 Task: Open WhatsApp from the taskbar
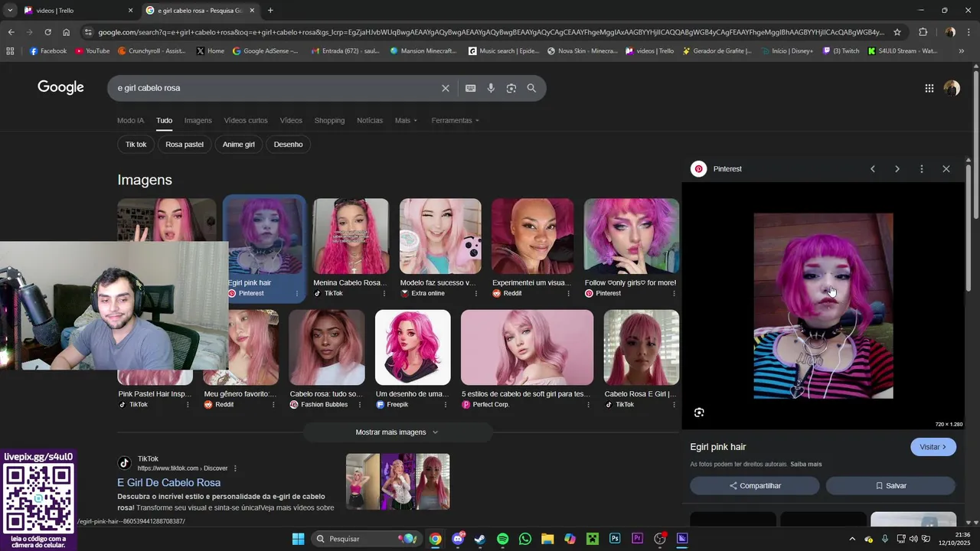pyautogui.click(x=524, y=539)
